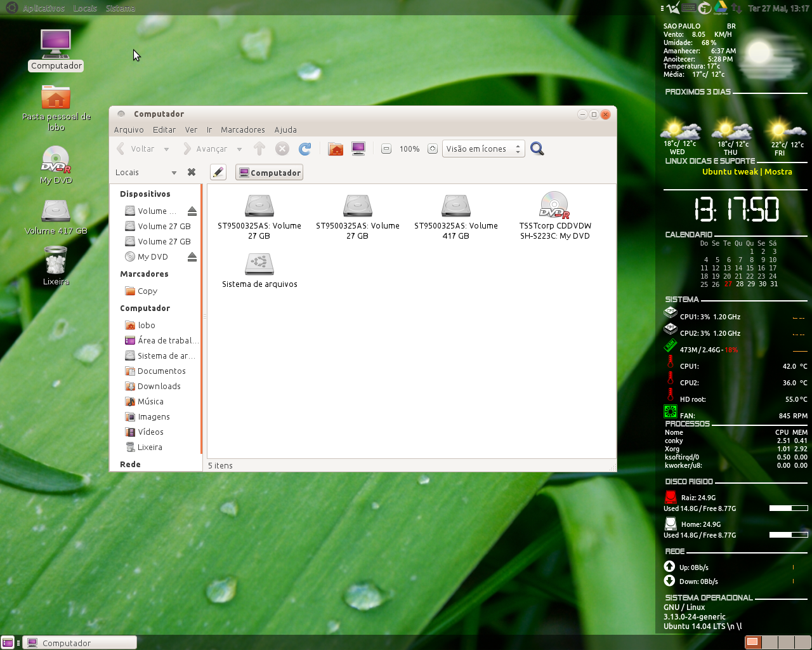Close the sidebar using the X icon
The width and height of the screenshot is (812, 650).
coord(192,172)
